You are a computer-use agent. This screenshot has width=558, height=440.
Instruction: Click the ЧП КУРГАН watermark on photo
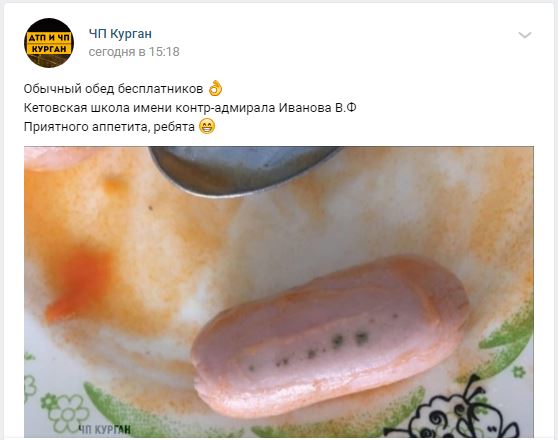coord(104,430)
